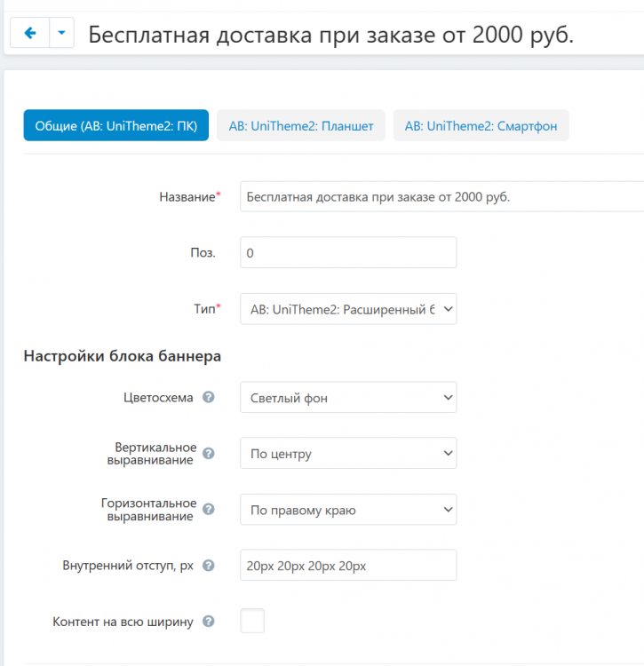The height and width of the screenshot is (666, 644).
Task: Click help icon next to Цветосхема
Action: 209,398
